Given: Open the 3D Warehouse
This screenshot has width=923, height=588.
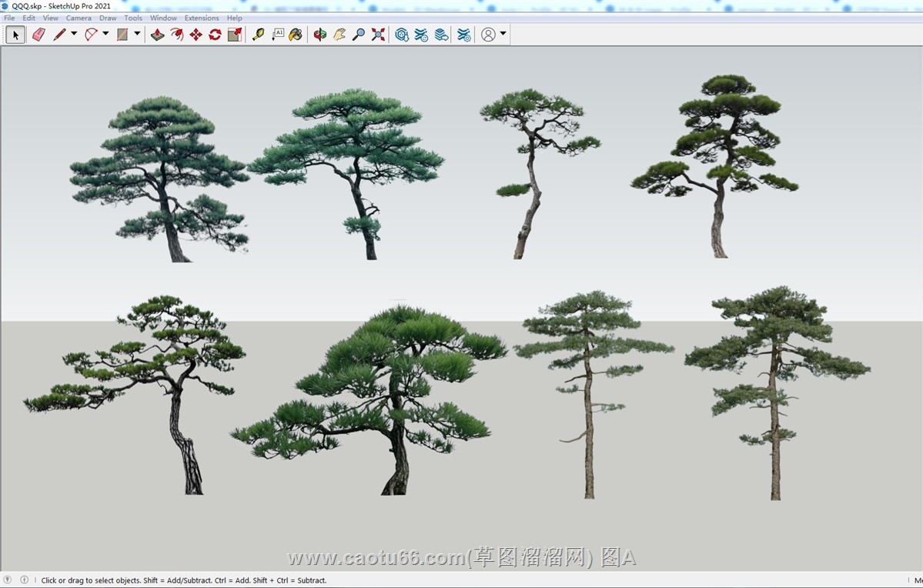Looking at the screenshot, I should pyautogui.click(x=402, y=35).
